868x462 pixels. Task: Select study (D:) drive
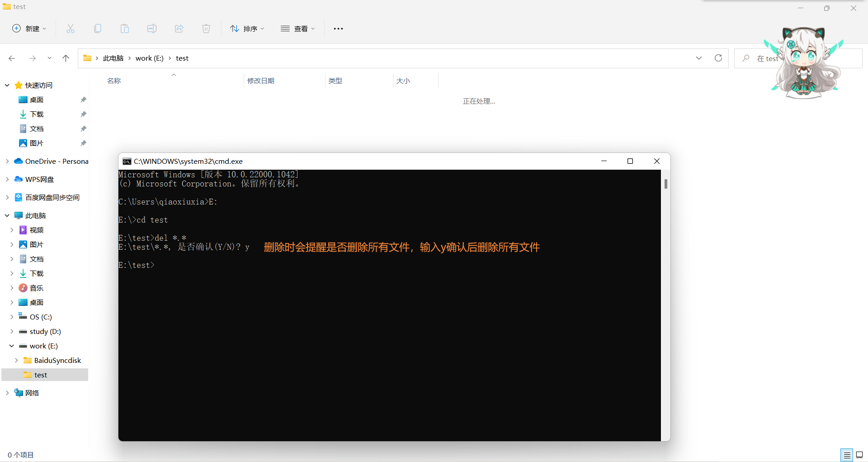coord(45,331)
